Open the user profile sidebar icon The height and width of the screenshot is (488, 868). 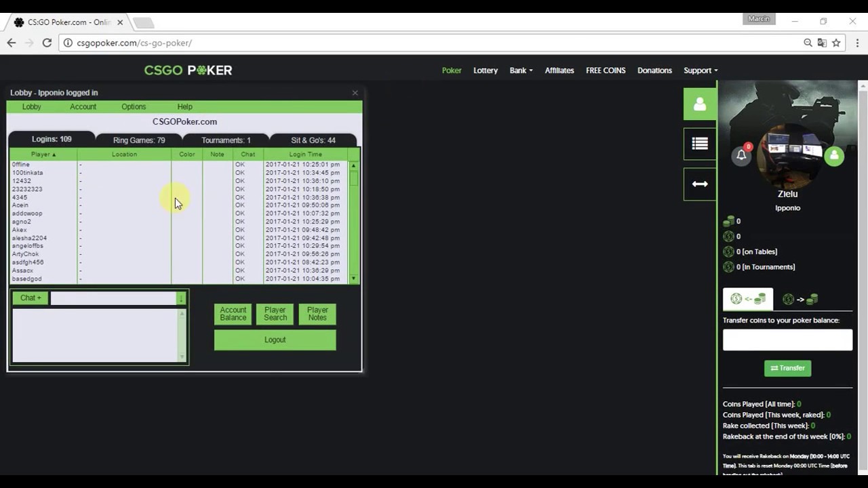(x=700, y=104)
